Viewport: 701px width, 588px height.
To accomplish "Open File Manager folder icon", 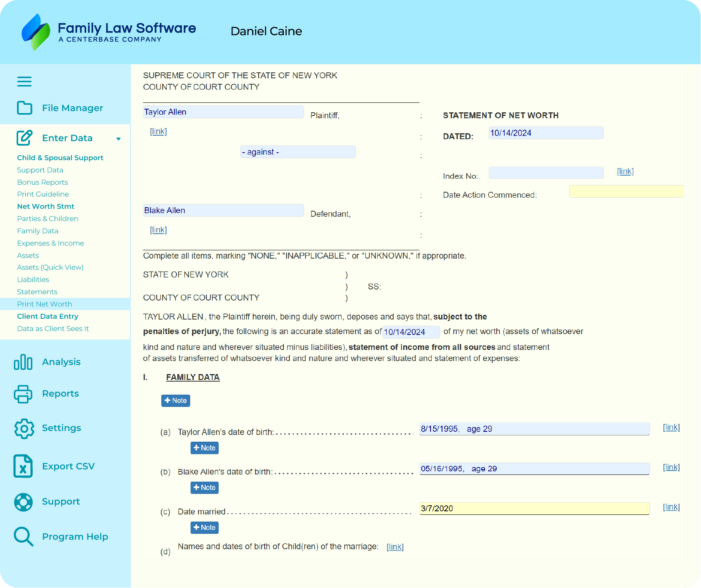I will (25, 108).
